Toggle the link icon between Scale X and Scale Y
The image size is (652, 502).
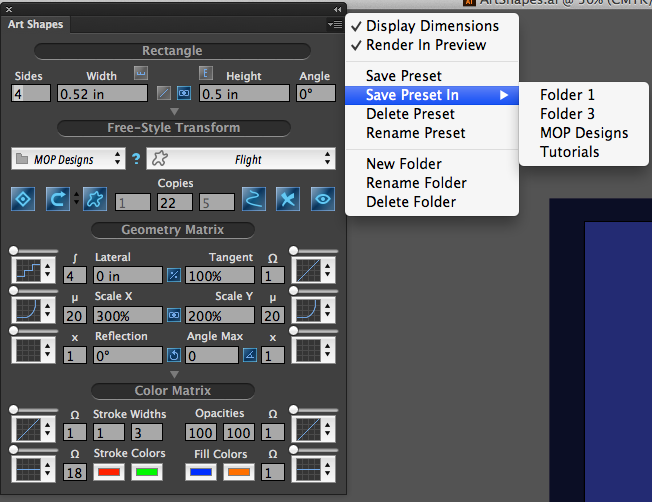(174, 315)
